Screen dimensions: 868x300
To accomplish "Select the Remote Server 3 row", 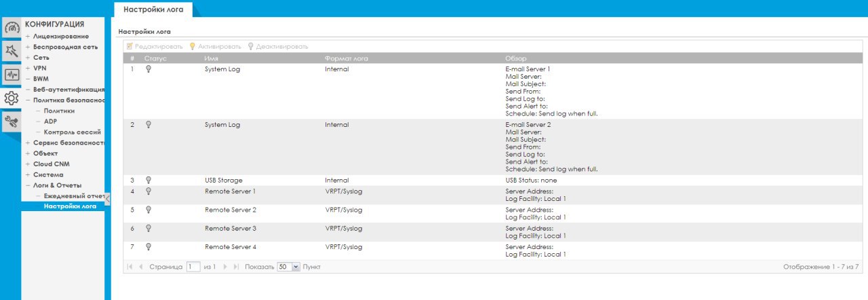I will pyautogui.click(x=230, y=229).
